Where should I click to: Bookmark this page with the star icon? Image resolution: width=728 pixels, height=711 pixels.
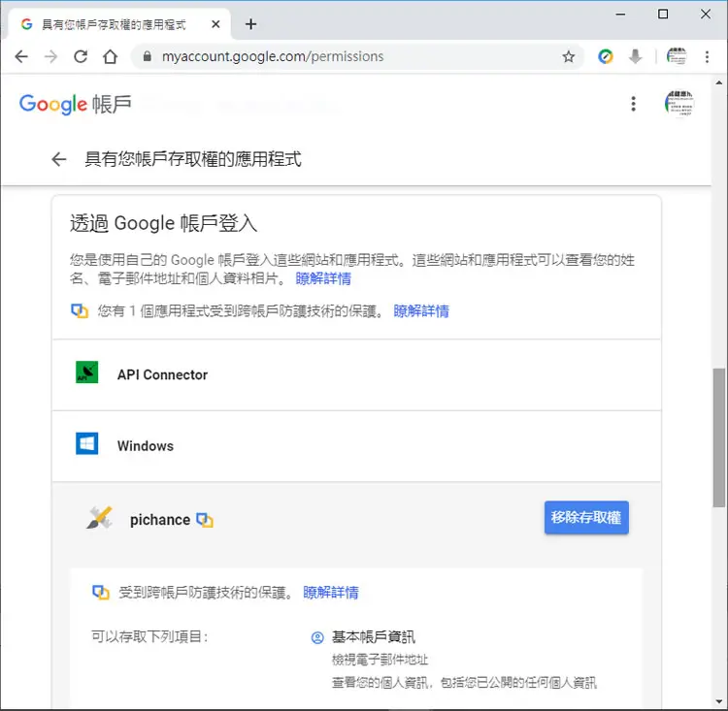(568, 56)
